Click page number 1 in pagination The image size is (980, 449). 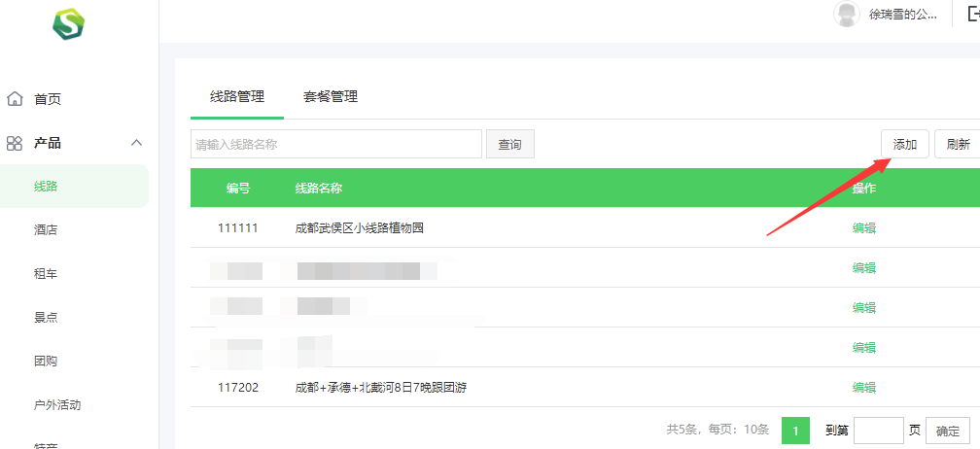click(795, 431)
